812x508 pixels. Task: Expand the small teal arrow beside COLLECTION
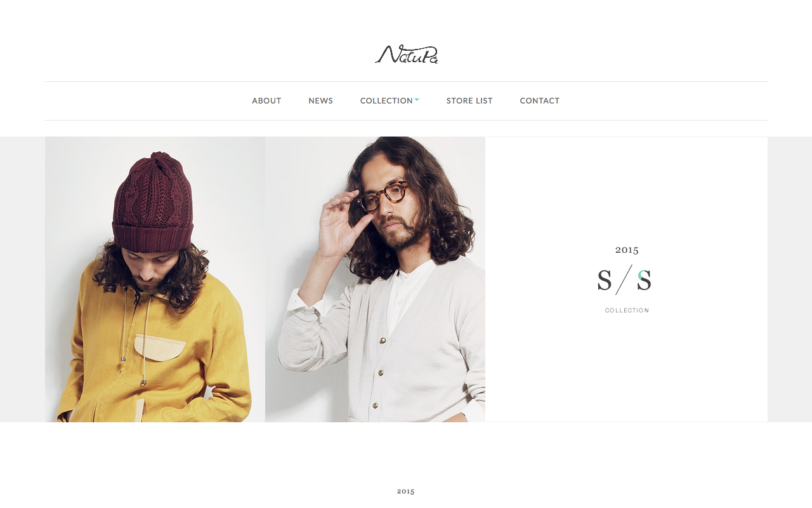417,100
